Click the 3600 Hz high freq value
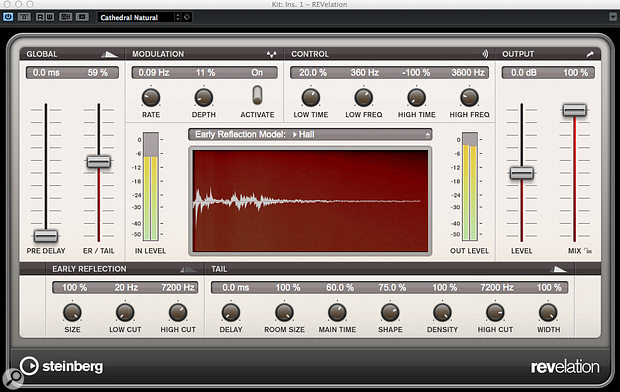 [468, 73]
